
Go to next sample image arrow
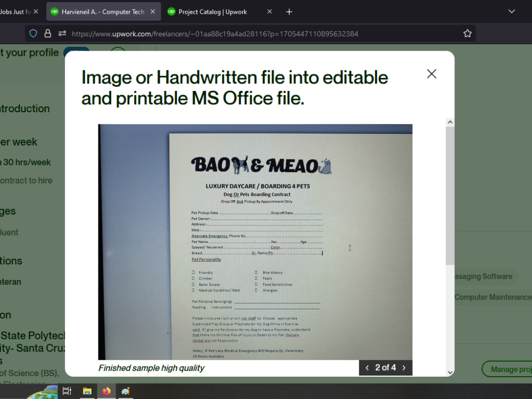[404, 368]
